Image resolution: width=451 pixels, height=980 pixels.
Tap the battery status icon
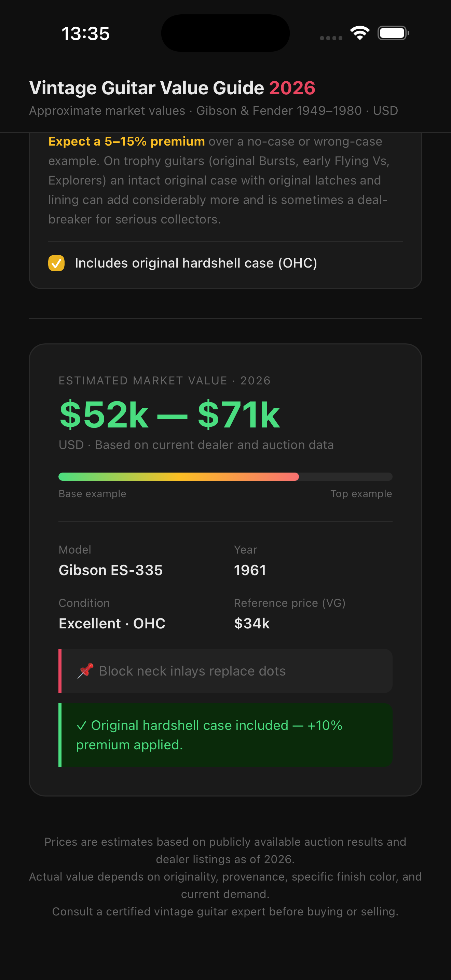[393, 33]
